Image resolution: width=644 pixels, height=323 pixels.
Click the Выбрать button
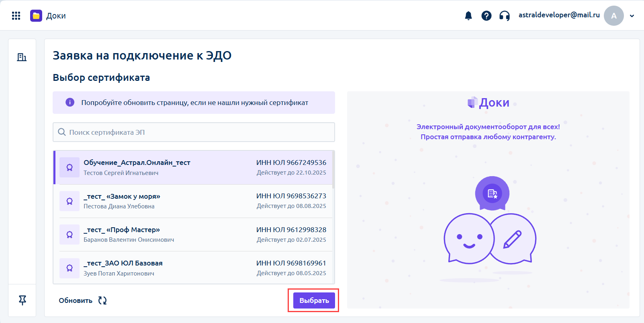click(x=314, y=300)
